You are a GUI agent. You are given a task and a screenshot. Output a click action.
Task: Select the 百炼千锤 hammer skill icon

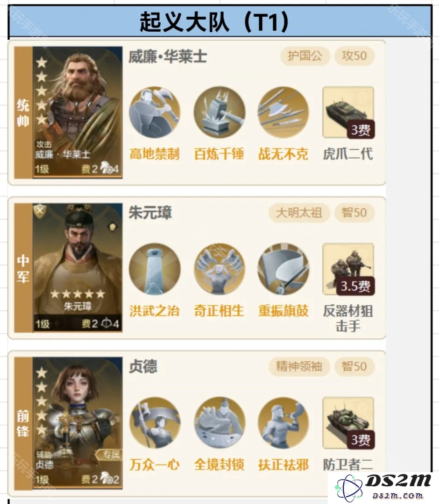[x=219, y=112]
